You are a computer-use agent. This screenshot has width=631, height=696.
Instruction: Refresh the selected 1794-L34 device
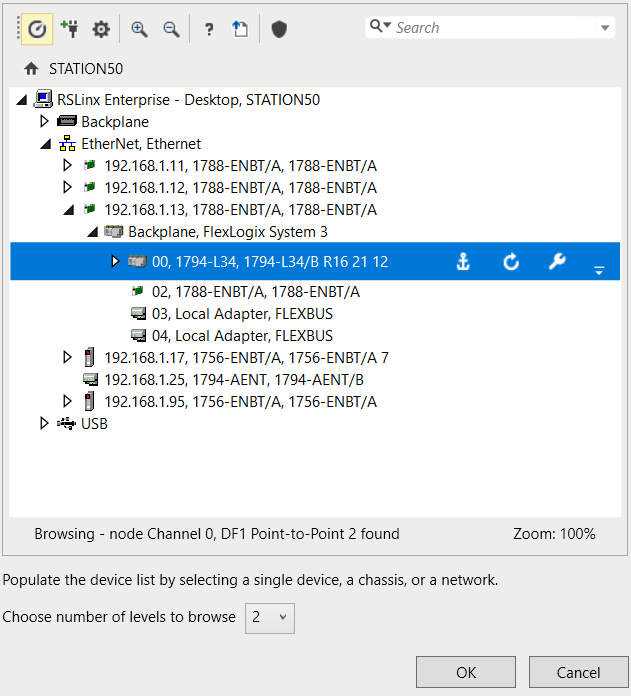511,261
